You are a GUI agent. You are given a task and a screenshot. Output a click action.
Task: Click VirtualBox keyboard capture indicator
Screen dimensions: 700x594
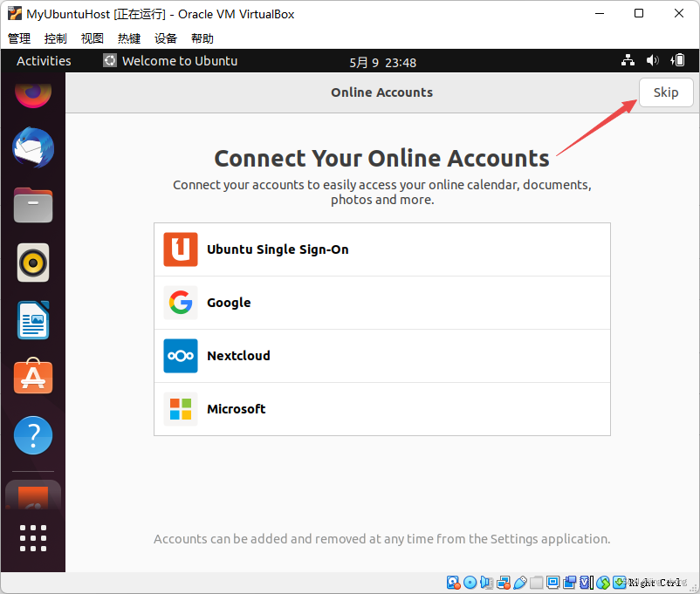pyautogui.click(x=620, y=583)
